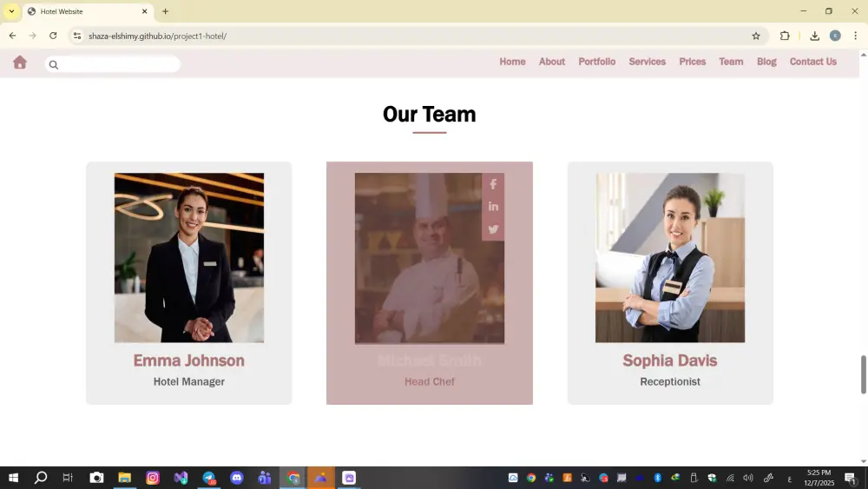This screenshot has height=489, width=868.
Task: Select Team in the navigation bar
Action: tap(731, 62)
